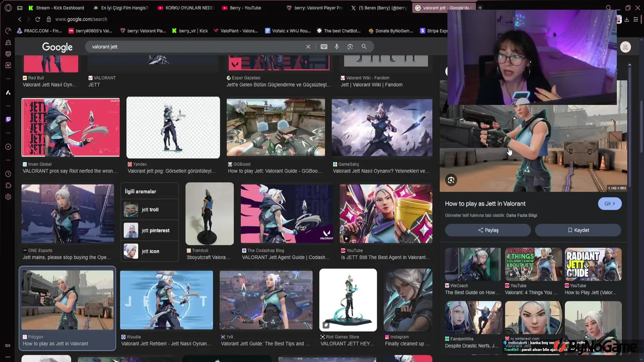Open the sidebar Settings gear
The width and height of the screenshot is (644, 362).
click(8, 197)
